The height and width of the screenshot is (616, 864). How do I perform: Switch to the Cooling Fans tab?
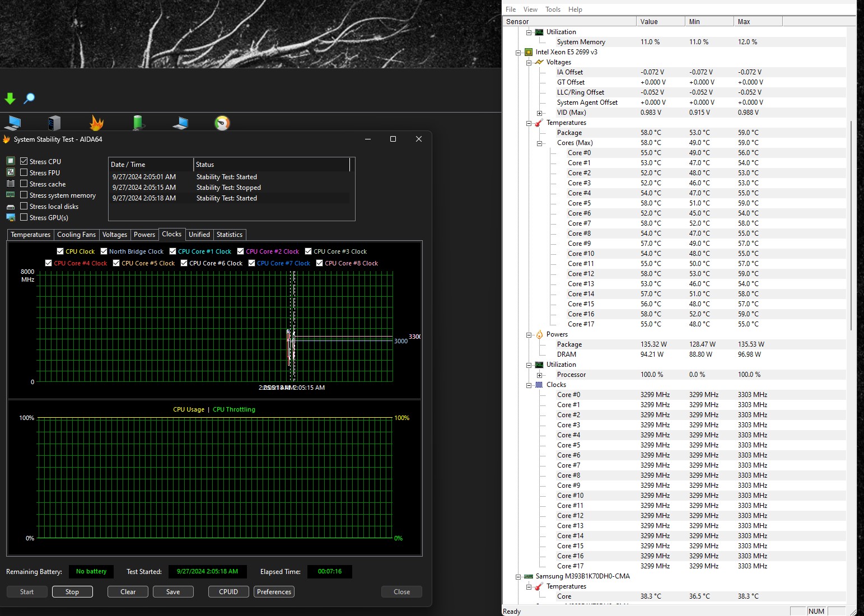(x=76, y=235)
